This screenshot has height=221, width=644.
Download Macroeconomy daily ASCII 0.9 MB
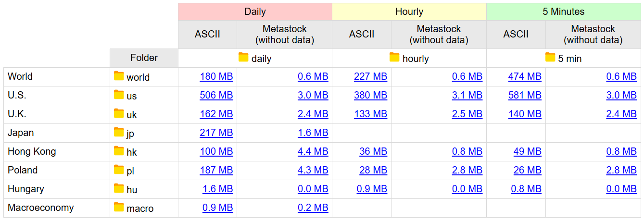click(x=218, y=208)
